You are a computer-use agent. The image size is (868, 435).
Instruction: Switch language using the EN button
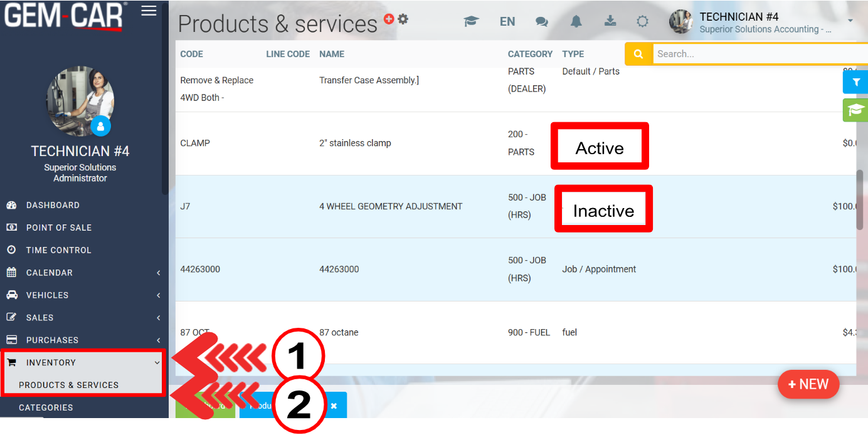(507, 21)
